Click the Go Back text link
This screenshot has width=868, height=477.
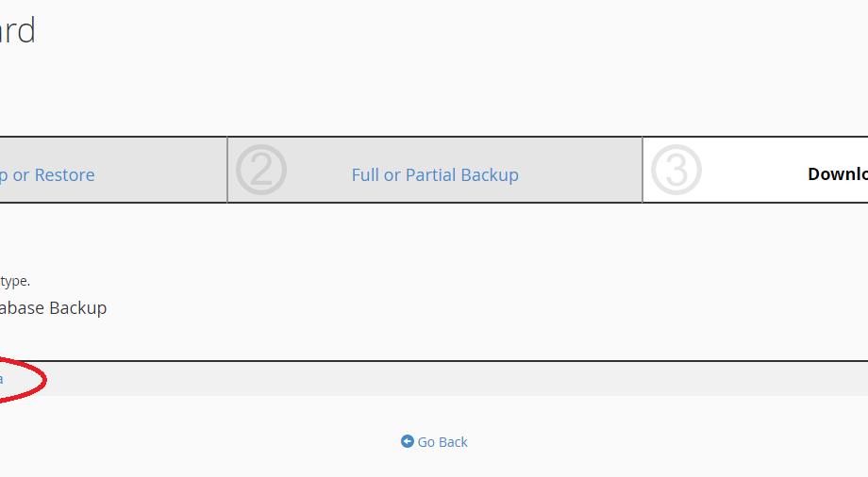(x=442, y=442)
